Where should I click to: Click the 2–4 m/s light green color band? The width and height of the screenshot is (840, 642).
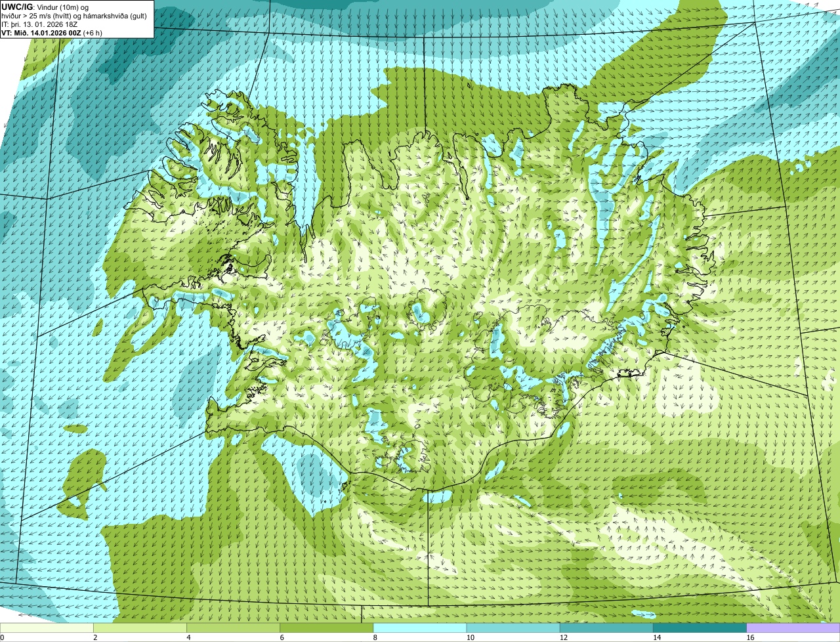click(140, 628)
